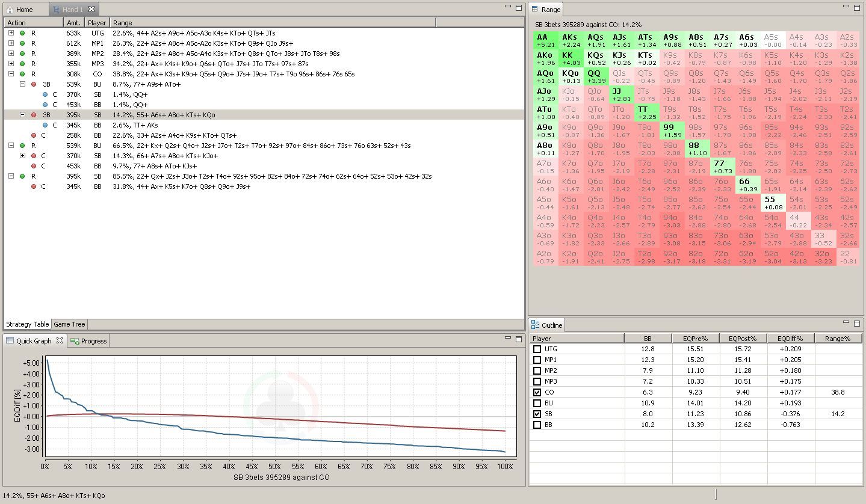Collapse the BU 539k raise row
The width and height of the screenshot is (866, 504).
[11, 146]
